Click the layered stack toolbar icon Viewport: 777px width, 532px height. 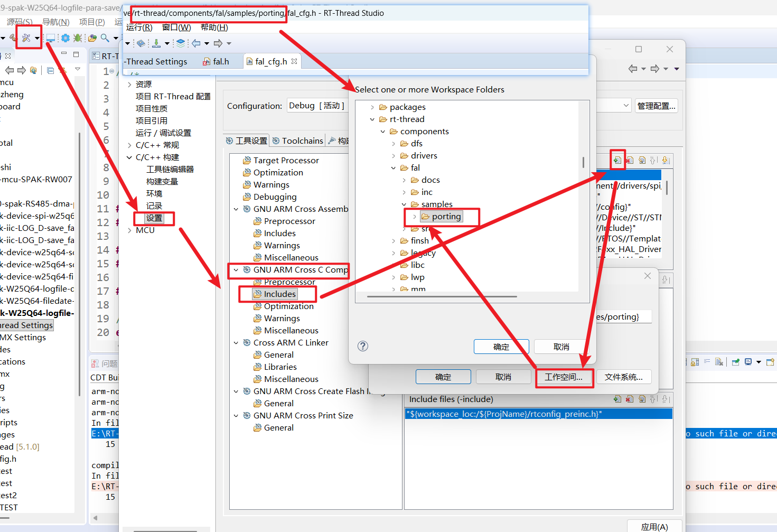[x=181, y=43]
